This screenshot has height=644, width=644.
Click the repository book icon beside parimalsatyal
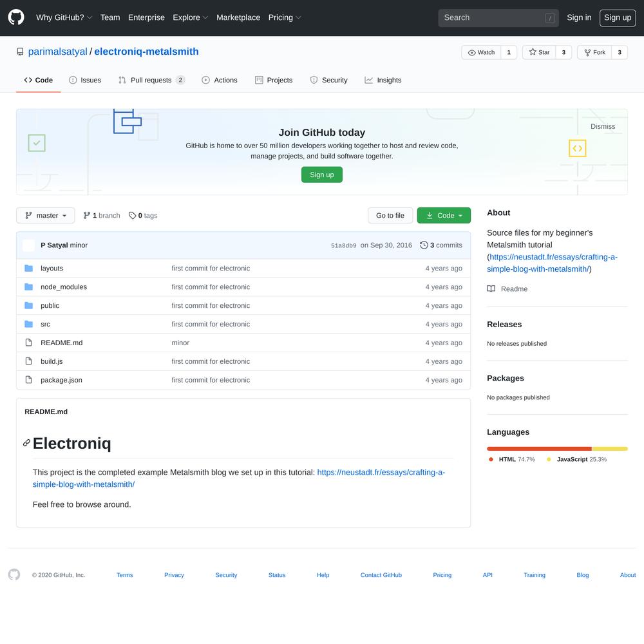[20, 52]
